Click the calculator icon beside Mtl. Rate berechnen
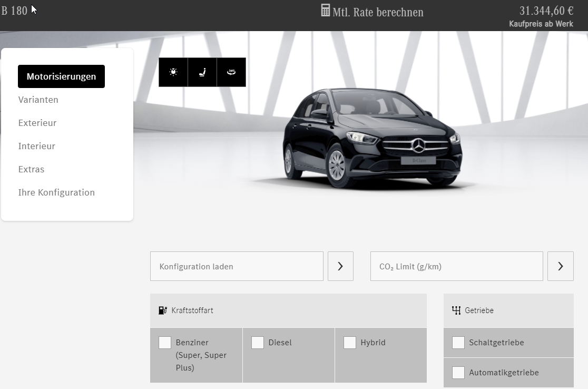This screenshot has width=588, height=389. click(326, 11)
